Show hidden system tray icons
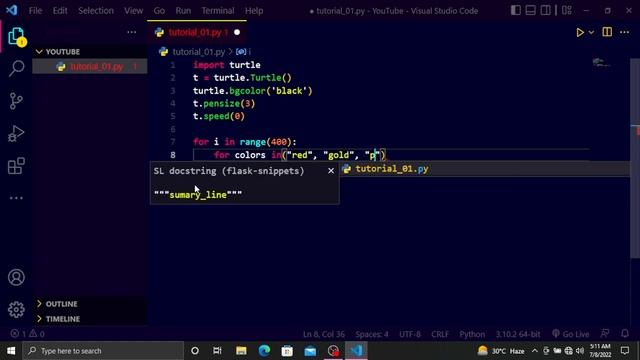Viewport: 640px width, 360px height. (x=535, y=351)
